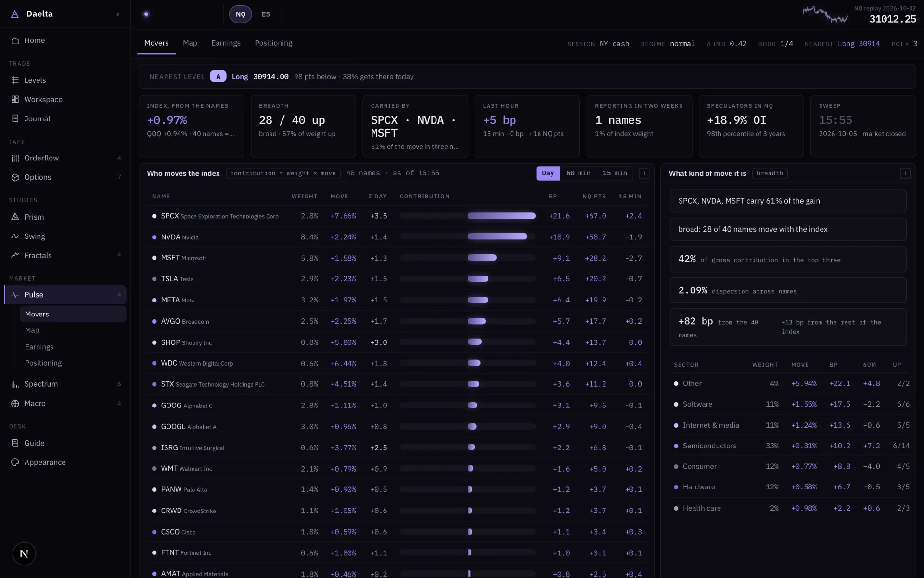
Task: Open the Options section
Action: tap(65, 177)
